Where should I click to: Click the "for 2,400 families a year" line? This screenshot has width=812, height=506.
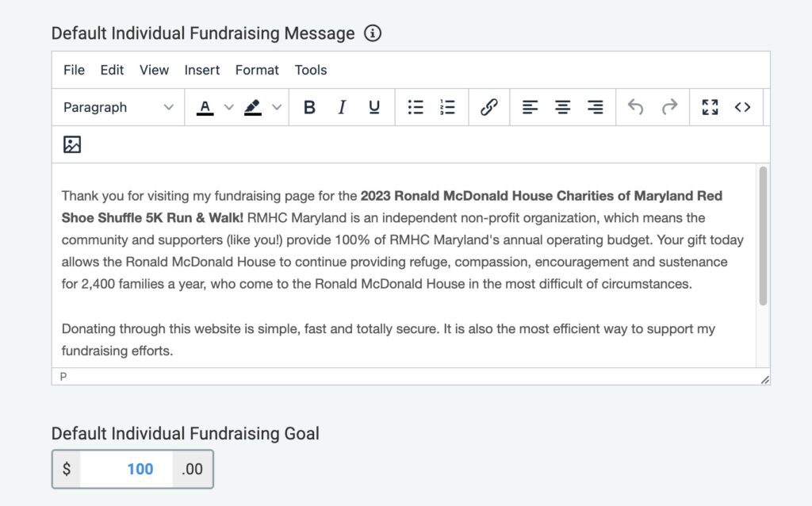click(x=377, y=284)
